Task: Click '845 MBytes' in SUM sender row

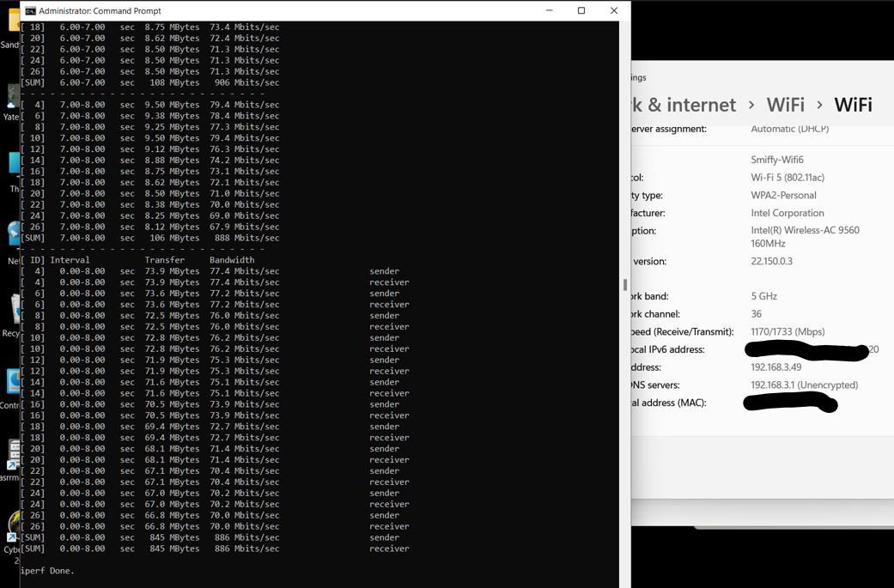Action: 174,537
